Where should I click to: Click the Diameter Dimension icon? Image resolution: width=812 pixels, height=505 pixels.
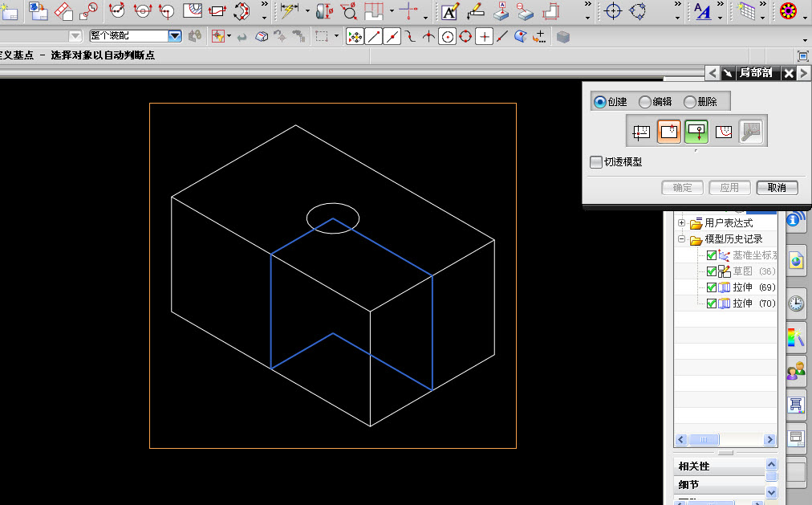click(x=348, y=11)
